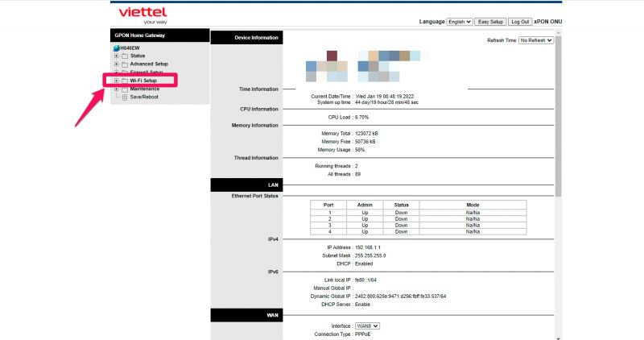Open the Language dropdown
The height and width of the screenshot is (340, 644).
(459, 22)
